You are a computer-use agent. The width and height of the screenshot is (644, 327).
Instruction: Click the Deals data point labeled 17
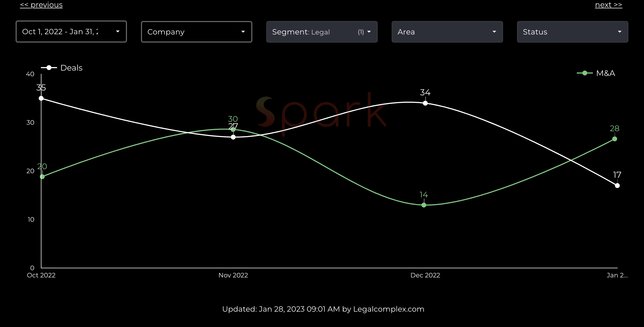(617, 186)
